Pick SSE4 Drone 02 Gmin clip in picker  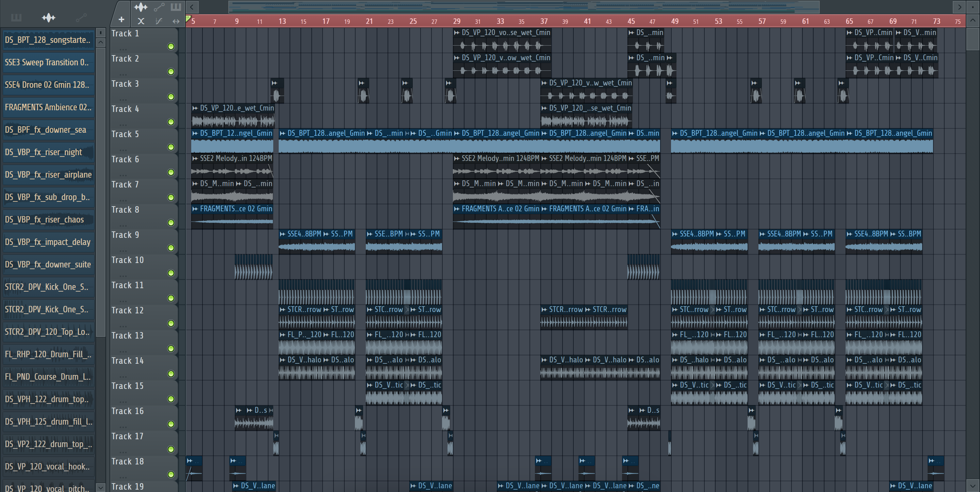click(48, 85)
